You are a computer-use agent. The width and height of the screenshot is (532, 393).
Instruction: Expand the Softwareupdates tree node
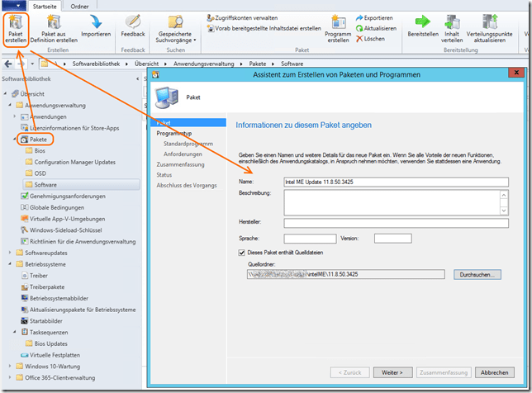click(9, 252)
